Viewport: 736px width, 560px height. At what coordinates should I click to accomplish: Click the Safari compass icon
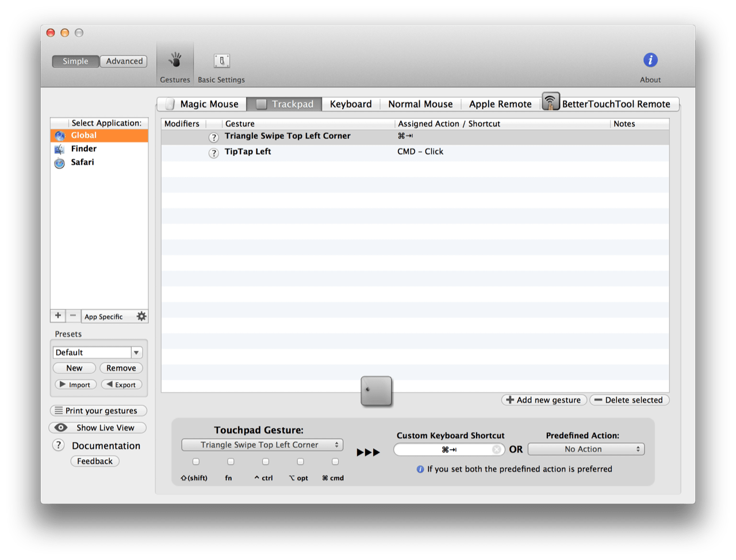[x=60, y=163]
